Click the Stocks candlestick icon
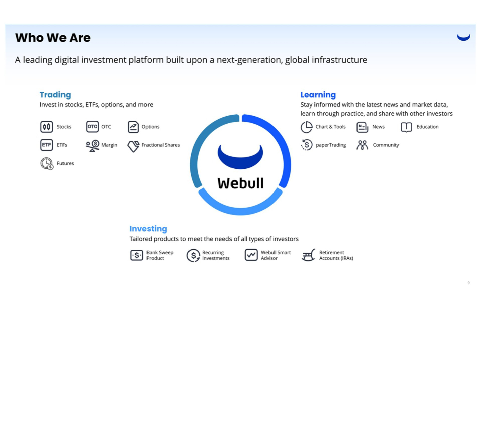Image resolution: width=504 pixels, height=426 pixels. pyautogui.click(x=47, y=127)
